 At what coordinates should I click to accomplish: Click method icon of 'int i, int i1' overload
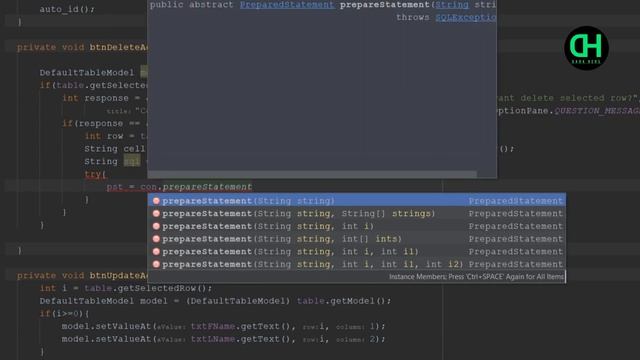tap(156, 251)
